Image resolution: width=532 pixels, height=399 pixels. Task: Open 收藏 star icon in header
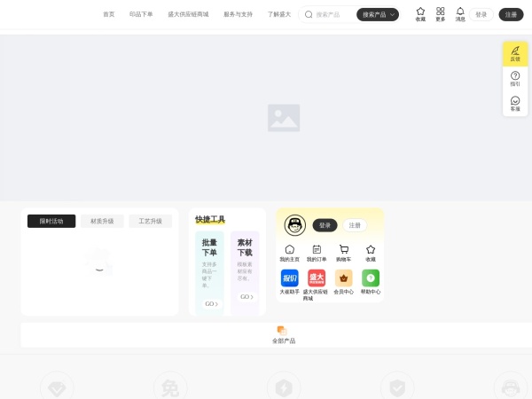pyautogui.click(x=420, y=14)
